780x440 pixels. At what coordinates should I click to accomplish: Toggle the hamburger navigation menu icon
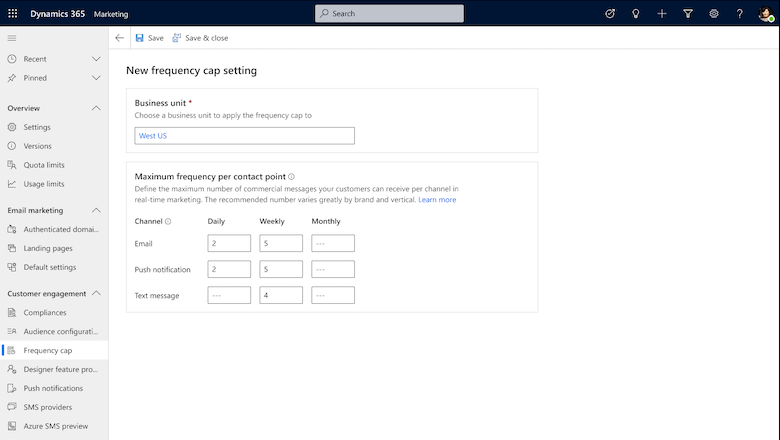tap(12, 38)
